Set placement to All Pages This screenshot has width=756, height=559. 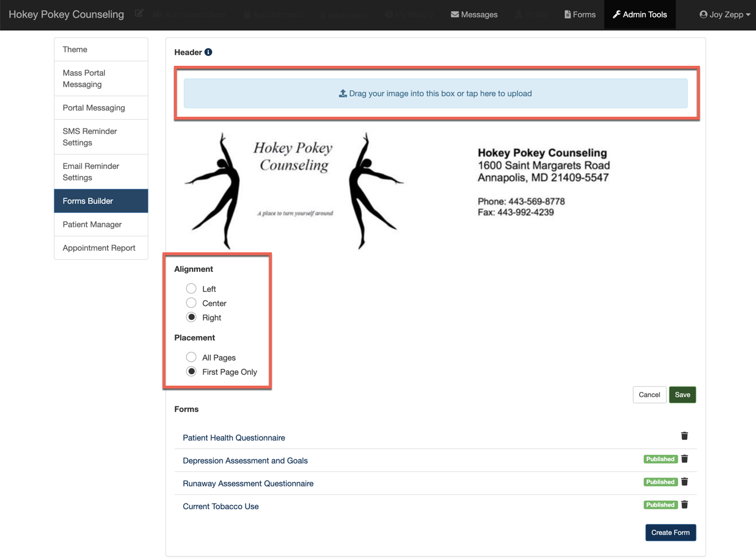(191, 358)
